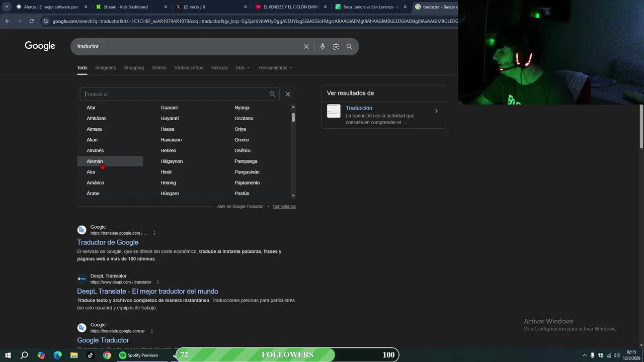Viewport: 644px width, 362px height.
Task: Click the magnifier in the Traducir al field
Action: (272, 94)
